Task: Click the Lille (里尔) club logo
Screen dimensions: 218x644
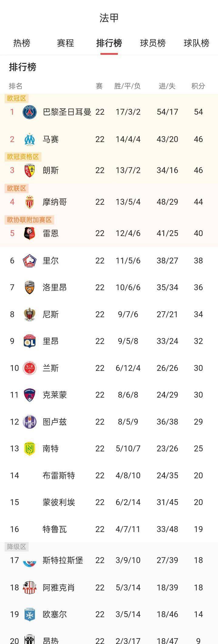Action: [x=29, y=260]
